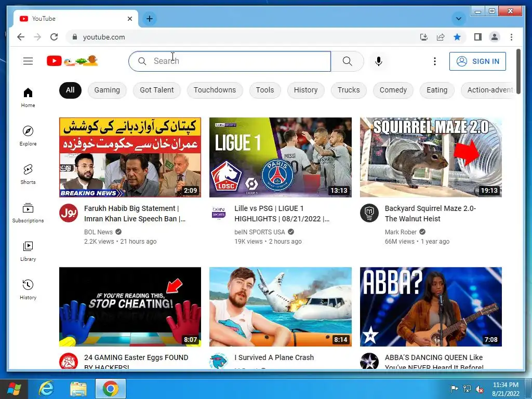Open a new tab with plus button
This screenshot has width=532, height=399.
[149, 19]
